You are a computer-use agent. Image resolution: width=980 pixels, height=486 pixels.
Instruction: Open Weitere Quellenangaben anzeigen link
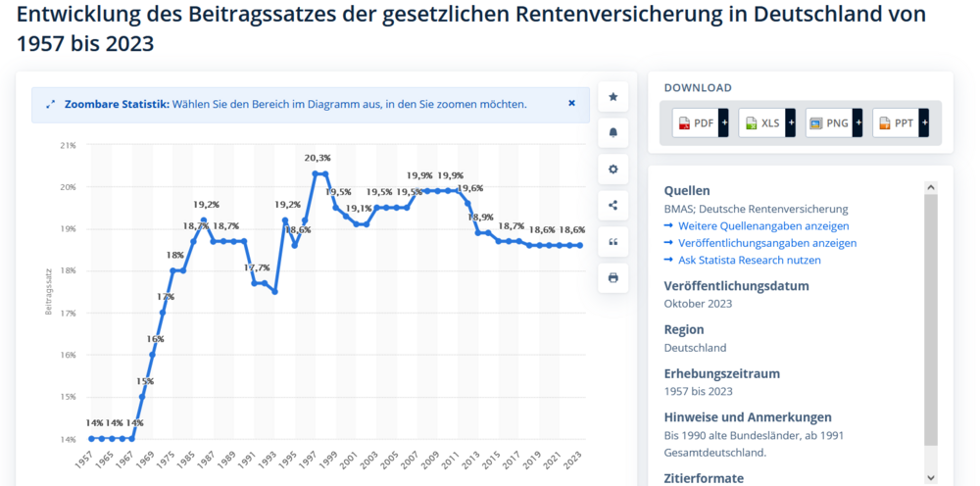click(x=757, y=226)
